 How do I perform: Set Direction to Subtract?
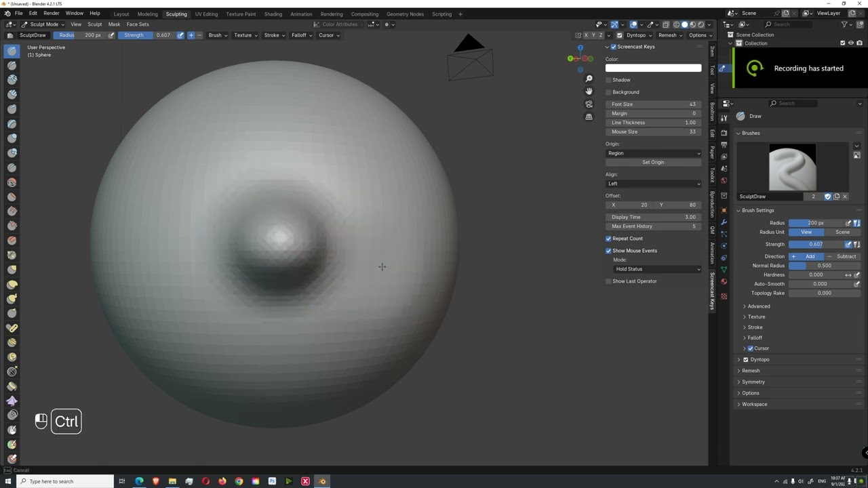pyautogui.click(x=842, y=256)
